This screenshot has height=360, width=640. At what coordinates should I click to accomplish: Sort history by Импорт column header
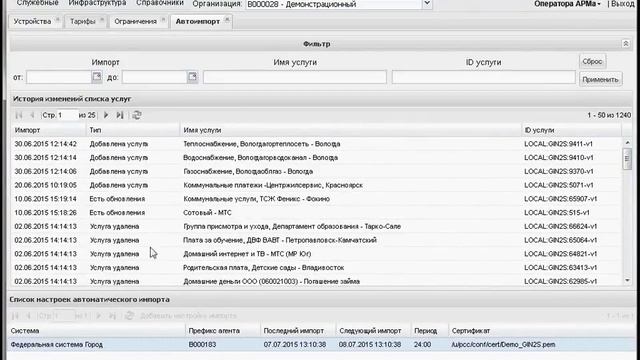[49, 130]
